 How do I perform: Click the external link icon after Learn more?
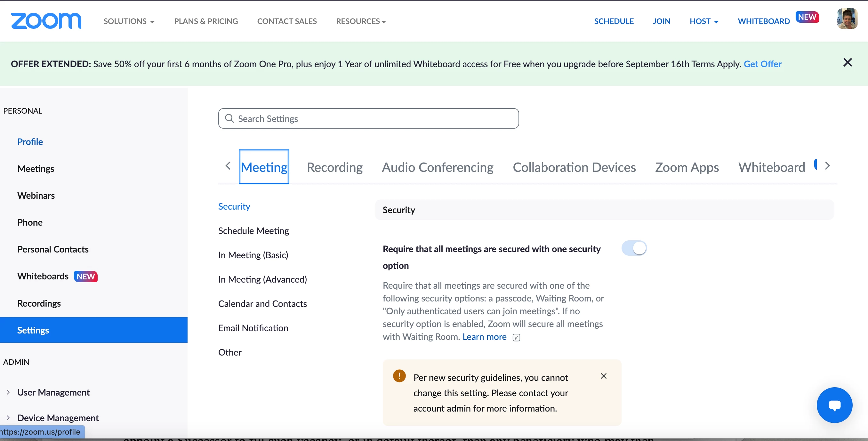click(x=516, y=338)
